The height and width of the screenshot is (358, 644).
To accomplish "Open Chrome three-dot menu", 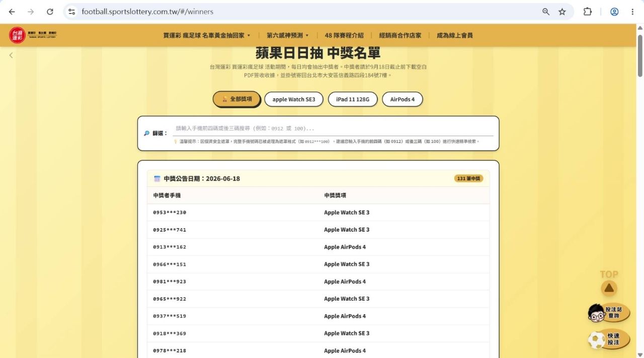I will pos(632,12).
